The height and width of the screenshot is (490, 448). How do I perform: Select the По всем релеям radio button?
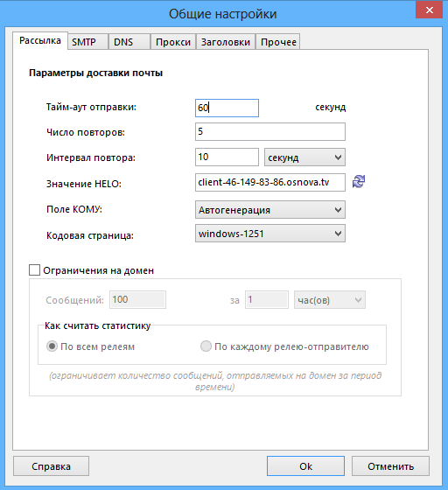click(x=52, y=346)
